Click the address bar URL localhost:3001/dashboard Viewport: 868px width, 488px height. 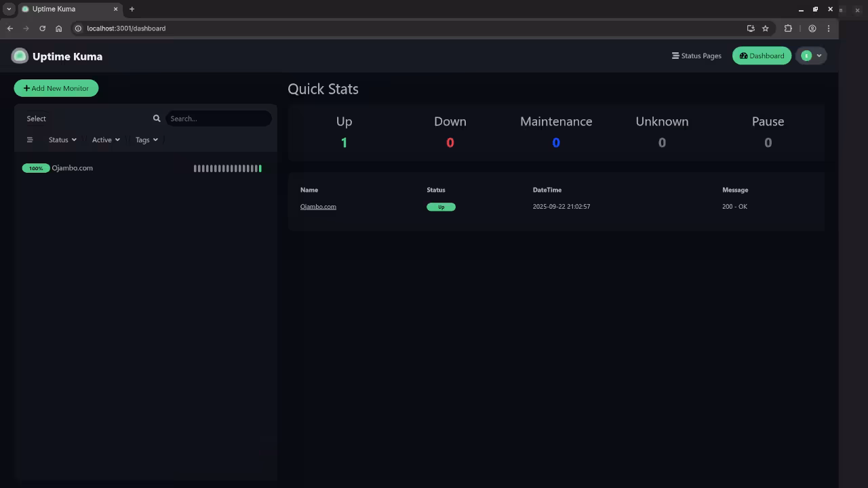(126, 28)
